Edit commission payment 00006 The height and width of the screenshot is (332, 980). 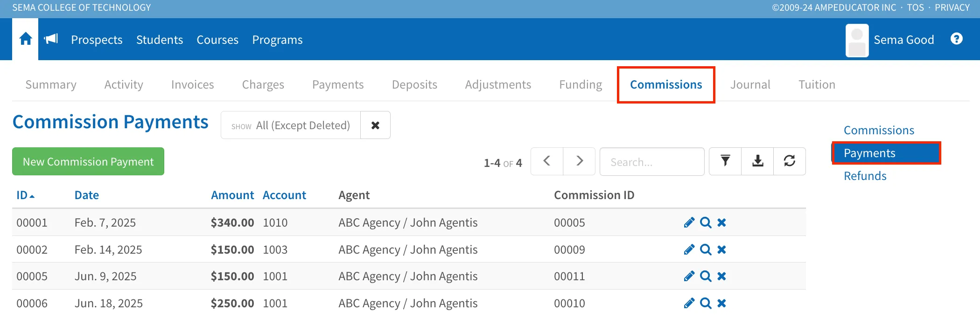pyautogui.click(x=689, y=303)
